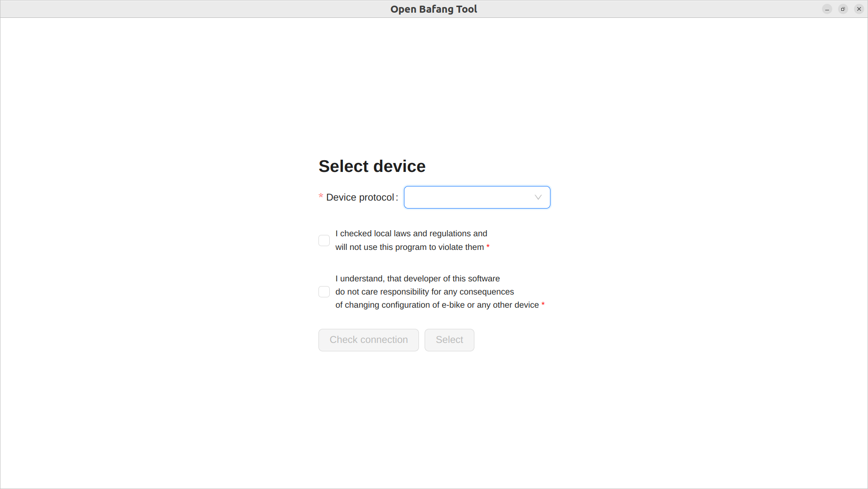Click the Select device heading
Viewport: 868px width, 489px height.
pos(372,166)
